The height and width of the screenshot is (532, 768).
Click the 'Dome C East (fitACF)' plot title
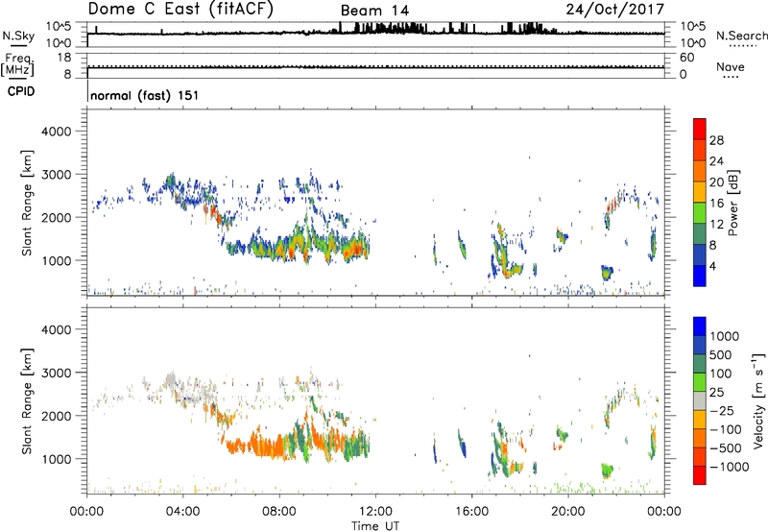point(180,10)
